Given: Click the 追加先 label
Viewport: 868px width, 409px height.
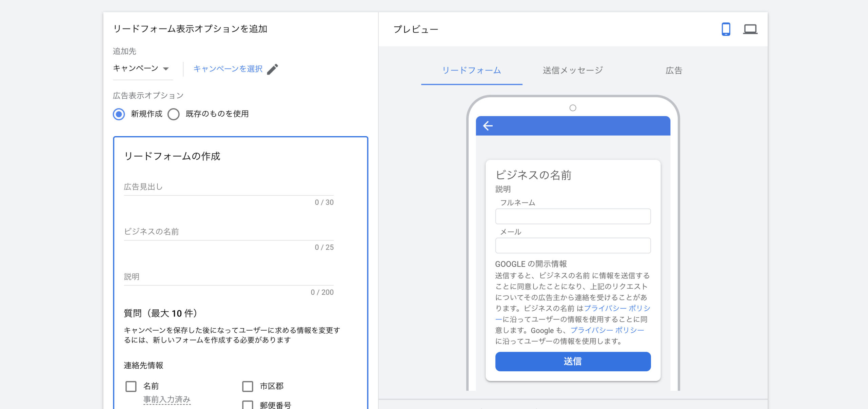Looking at the screenshot, I should click(124, 51).
